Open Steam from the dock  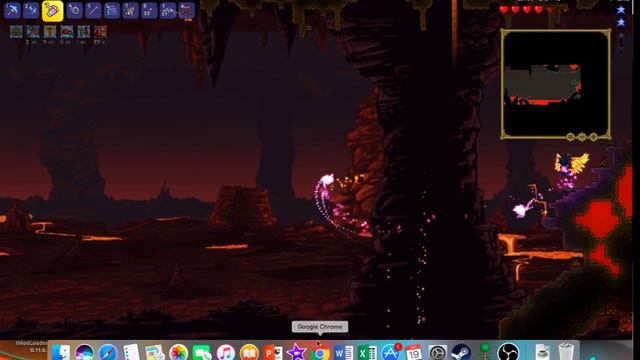click(461, 352)
